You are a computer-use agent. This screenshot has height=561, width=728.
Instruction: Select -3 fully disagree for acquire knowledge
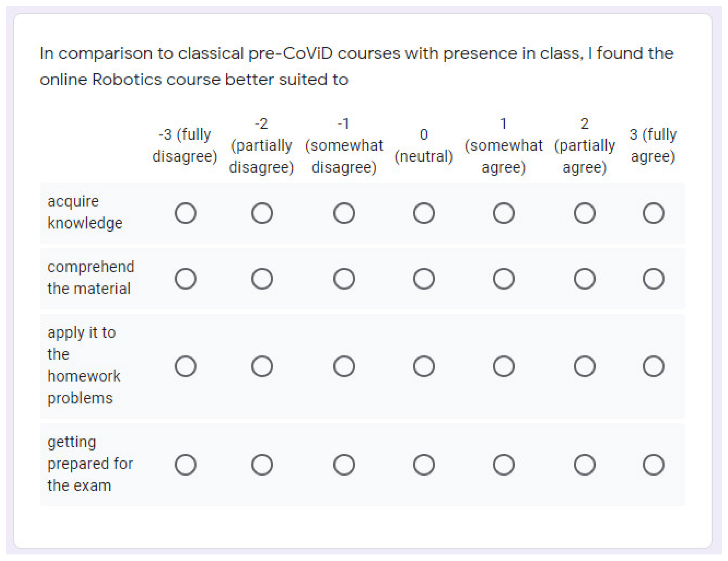click(x=185, y=213)
